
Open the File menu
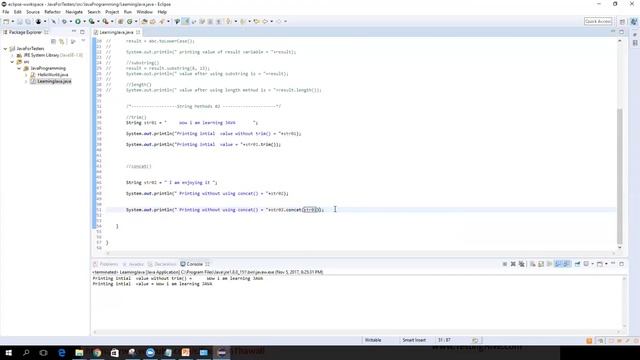[6, 12]
